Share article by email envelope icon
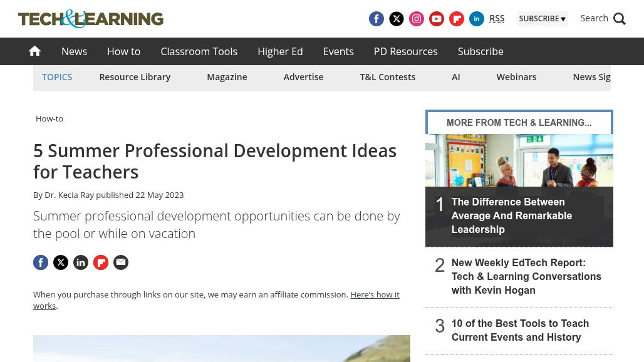 tap(121, 262)
